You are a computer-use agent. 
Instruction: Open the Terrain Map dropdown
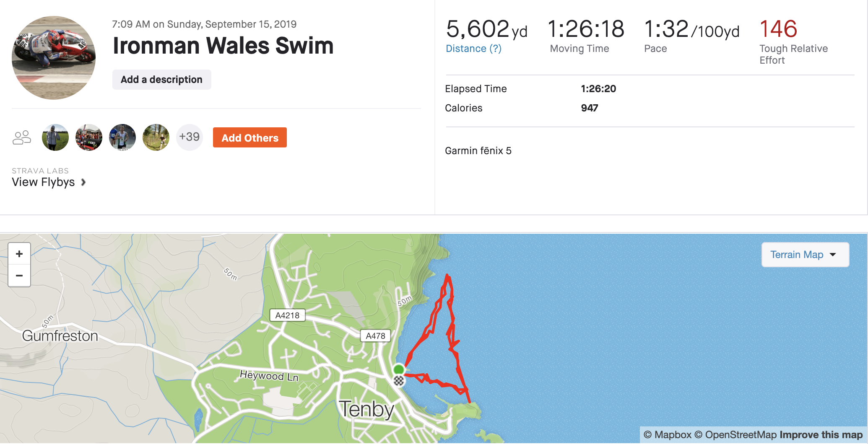click(x=805, y=255)
